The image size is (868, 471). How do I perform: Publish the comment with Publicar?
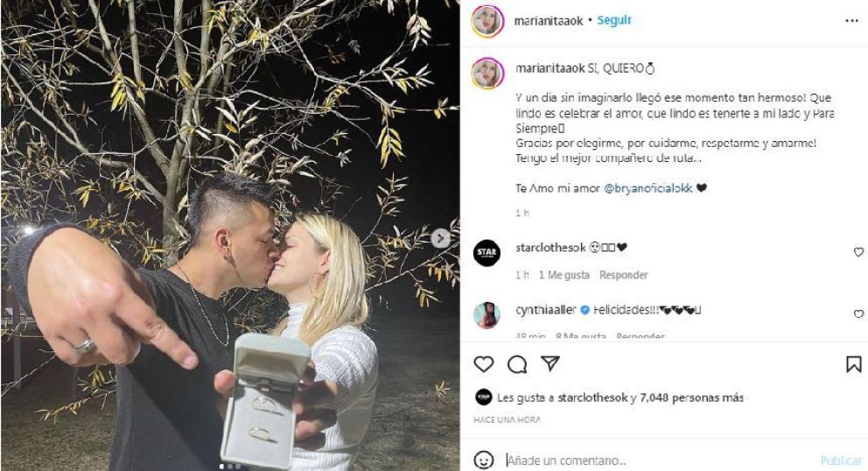click(x=841, y=460)
